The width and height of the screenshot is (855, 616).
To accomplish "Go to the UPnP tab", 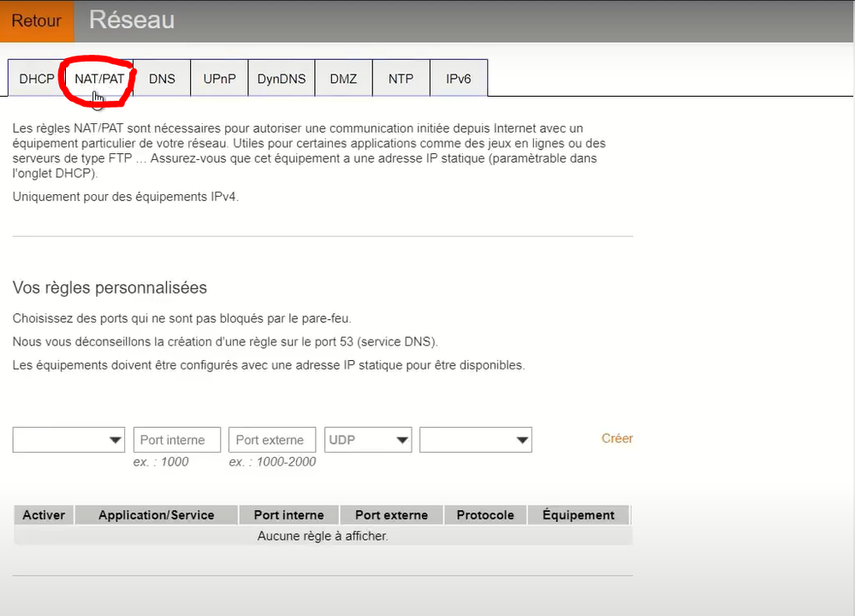I will (219, 79).
